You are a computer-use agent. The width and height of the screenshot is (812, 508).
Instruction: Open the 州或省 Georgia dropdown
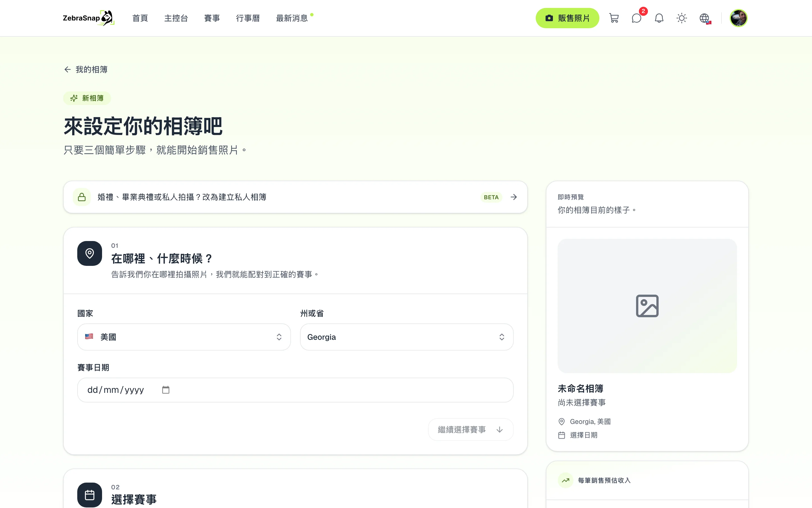(407, 337)
